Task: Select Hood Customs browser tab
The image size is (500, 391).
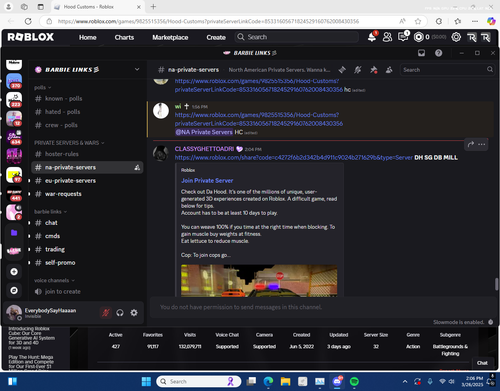Action: tap(97, 7)
